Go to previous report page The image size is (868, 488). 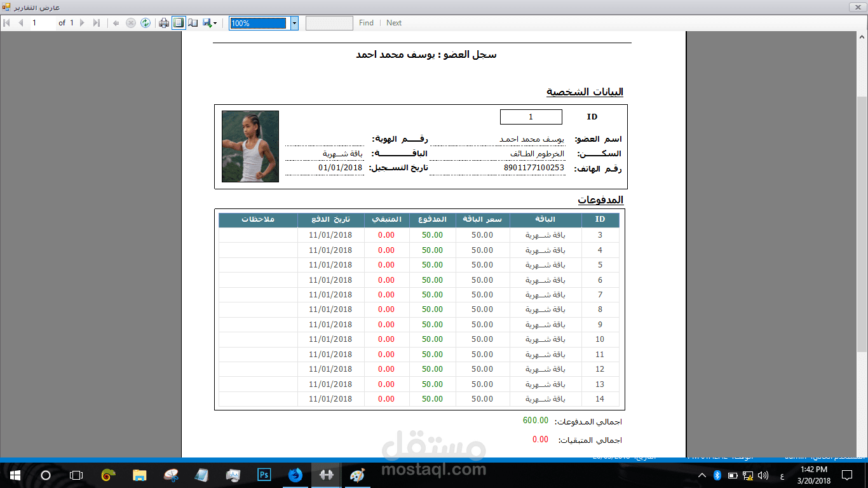coord(21,23)
